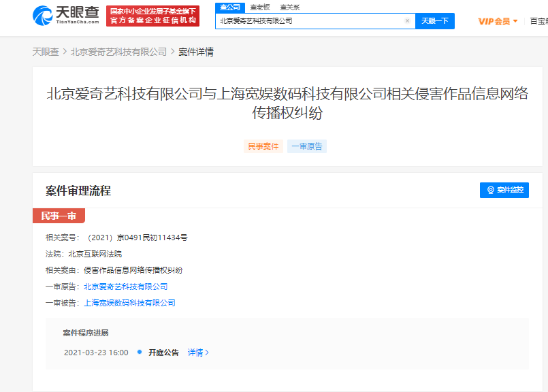Clear the search box with the X icon
This screenshot has height=392, width=548.
point(407,20)
